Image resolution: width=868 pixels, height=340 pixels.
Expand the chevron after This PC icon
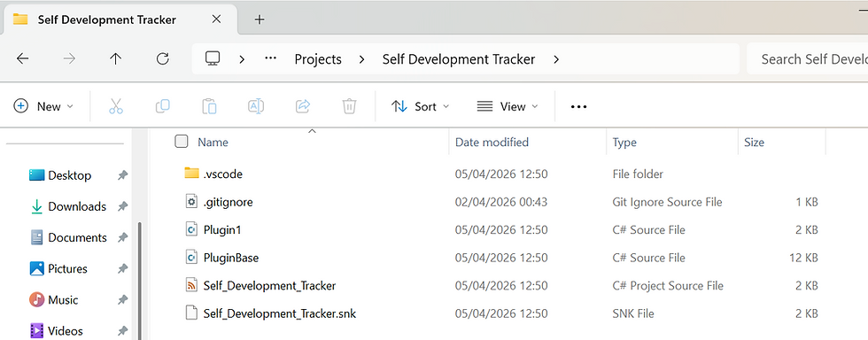point(242,59)
